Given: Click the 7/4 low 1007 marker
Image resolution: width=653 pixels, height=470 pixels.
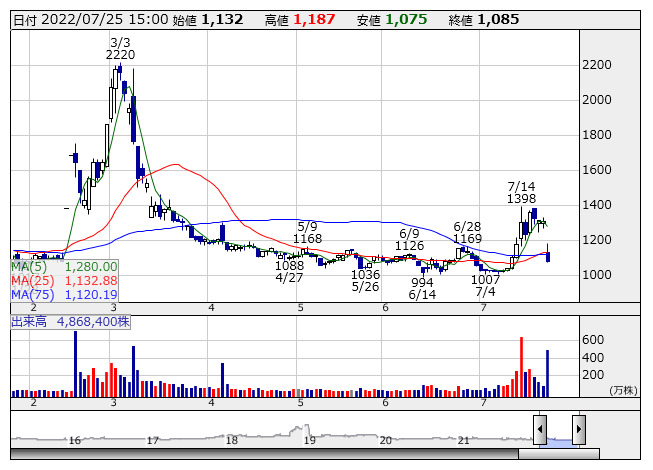Looking at the screenshot, I should coord(486,285).
